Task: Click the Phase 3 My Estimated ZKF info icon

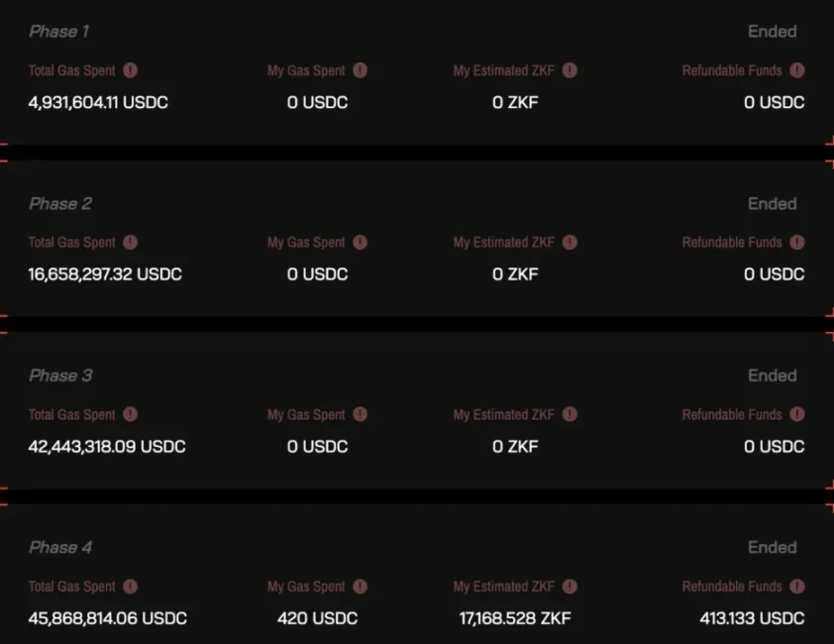Action: pos(570,414)
